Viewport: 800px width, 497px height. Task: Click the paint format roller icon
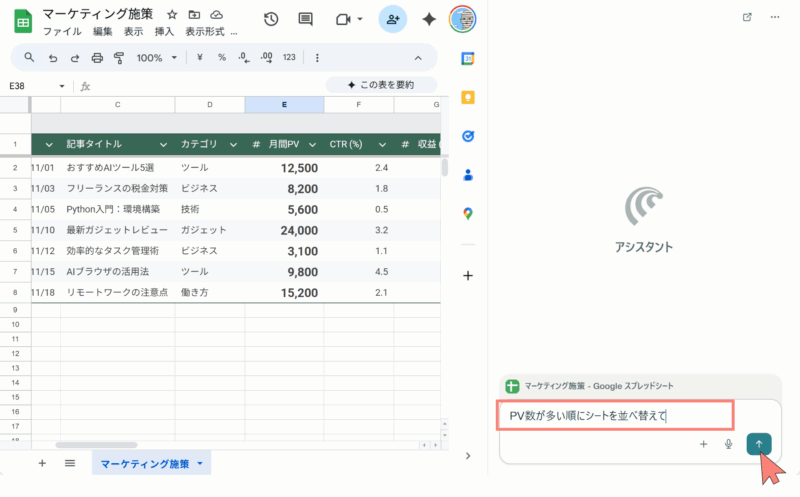[119, 58]
